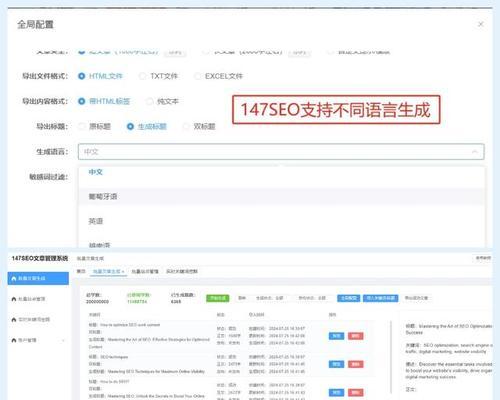This screenshot has height=400, width=500.
Task: Click the blue button in the 'SEO techniques' row
Action: [x=336, y=364]
